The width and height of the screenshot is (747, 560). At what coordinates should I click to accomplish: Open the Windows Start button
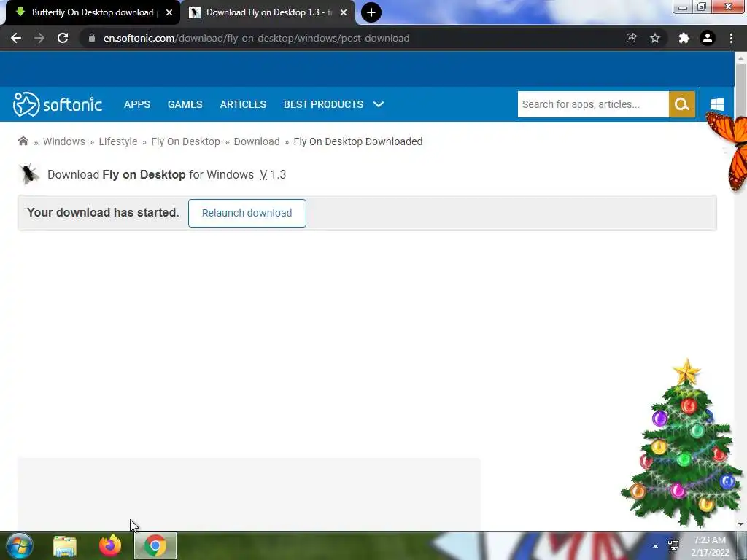[20, 545]
